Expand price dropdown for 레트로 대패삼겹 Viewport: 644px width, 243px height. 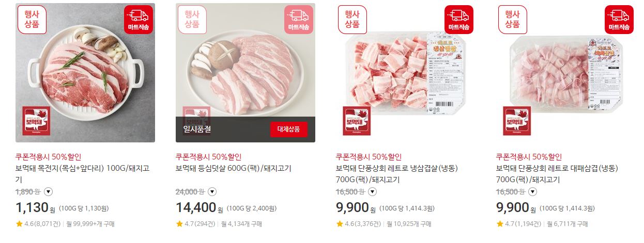coord(532,192)
